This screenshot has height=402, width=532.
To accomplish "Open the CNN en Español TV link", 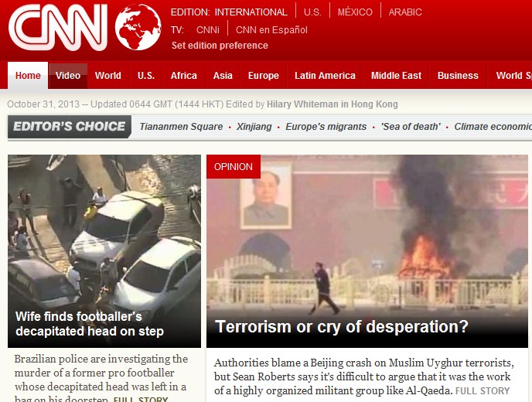I will tap(271, 30).
